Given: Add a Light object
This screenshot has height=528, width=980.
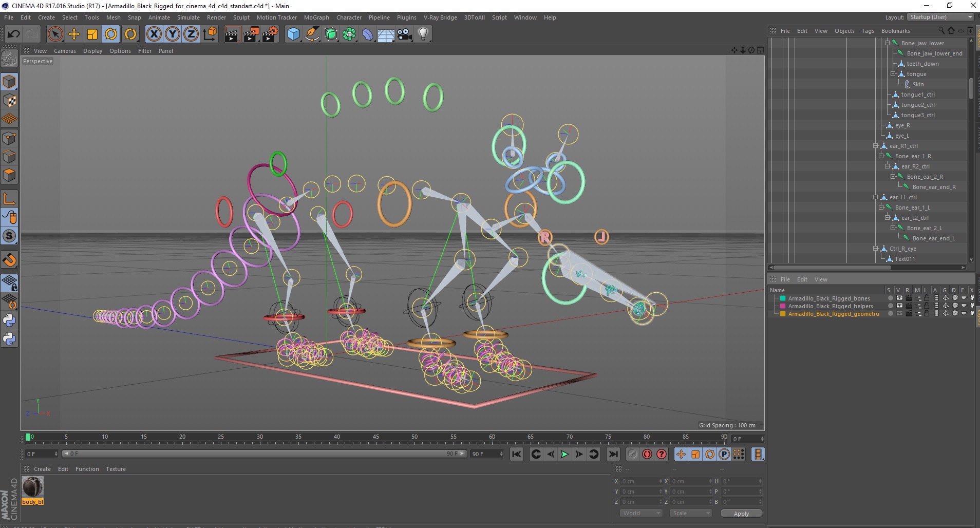Looking at the screenshot, I should pyautogui.click(x=423, y=34).
